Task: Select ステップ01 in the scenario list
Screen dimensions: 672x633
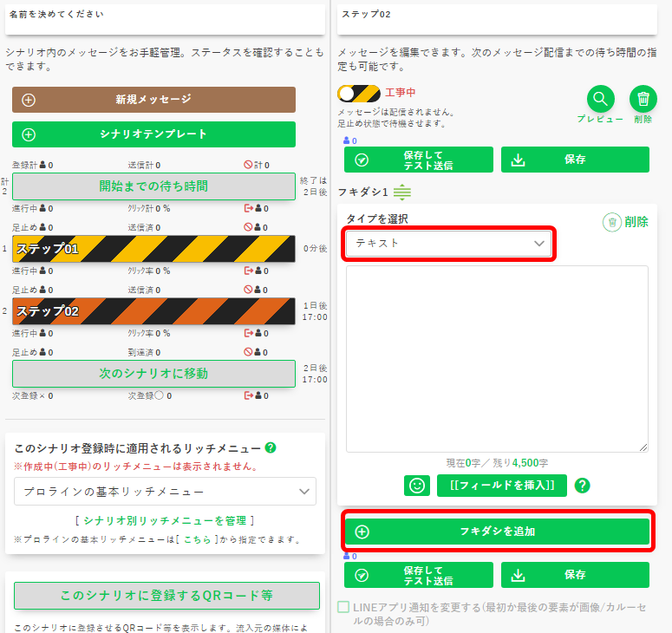Action: pyautogui.click(x=153, y=249)
